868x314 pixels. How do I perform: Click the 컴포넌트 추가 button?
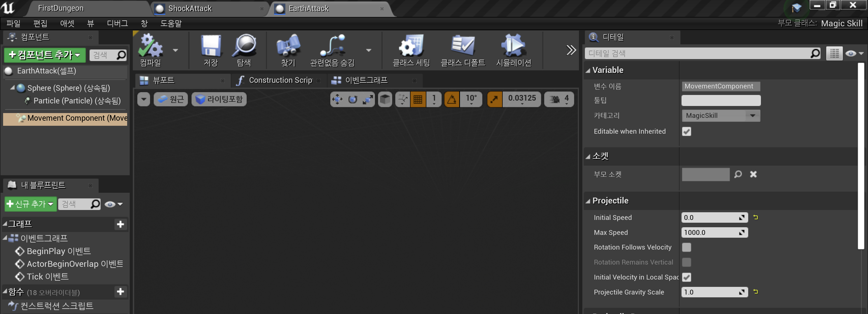point(44,55)
